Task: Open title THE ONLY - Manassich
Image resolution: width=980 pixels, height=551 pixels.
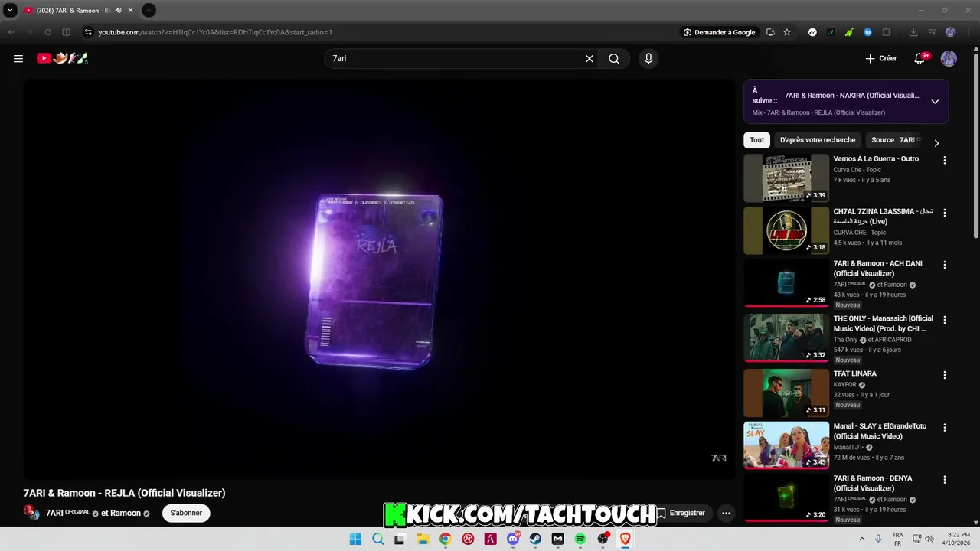Action: 884,323
